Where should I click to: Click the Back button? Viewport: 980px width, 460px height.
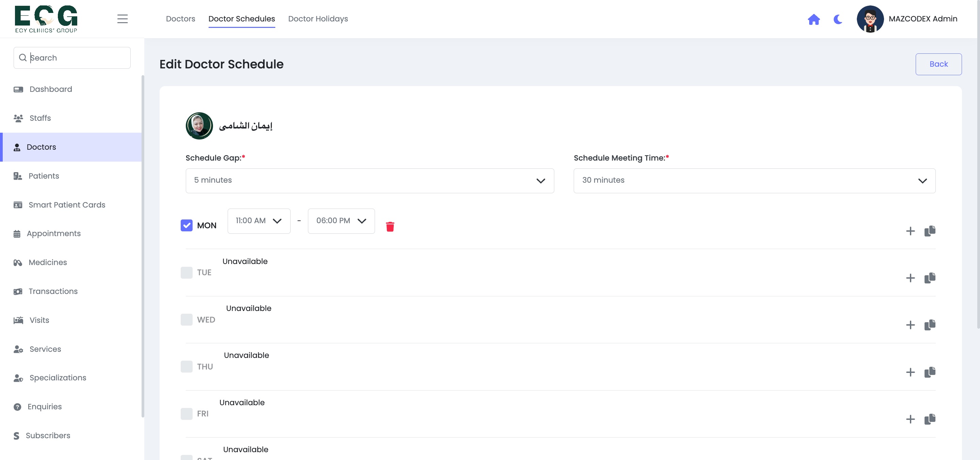click(938, 64)
